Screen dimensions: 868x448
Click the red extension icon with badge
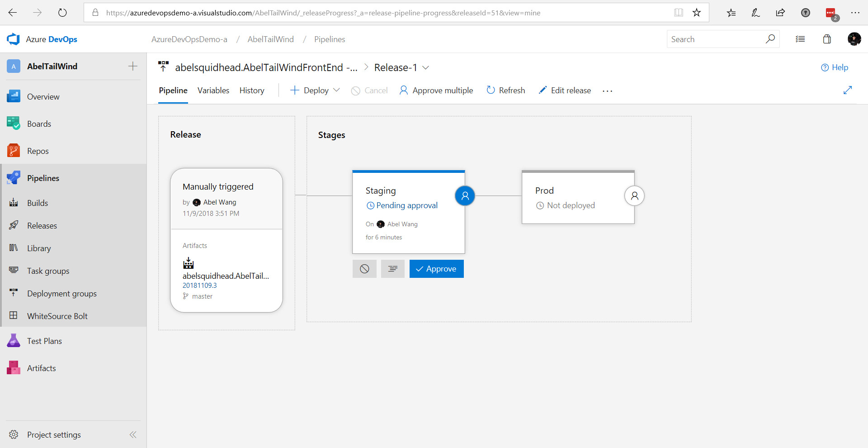click(x=831, y=14)
